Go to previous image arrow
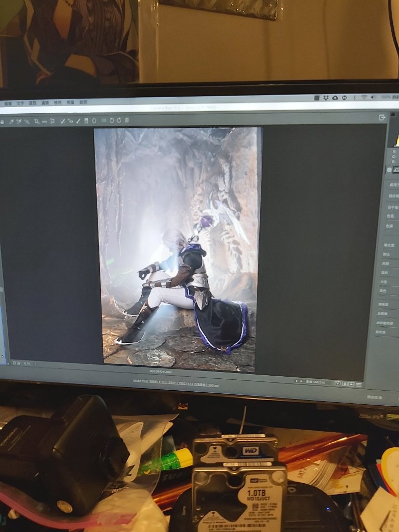 296,381
